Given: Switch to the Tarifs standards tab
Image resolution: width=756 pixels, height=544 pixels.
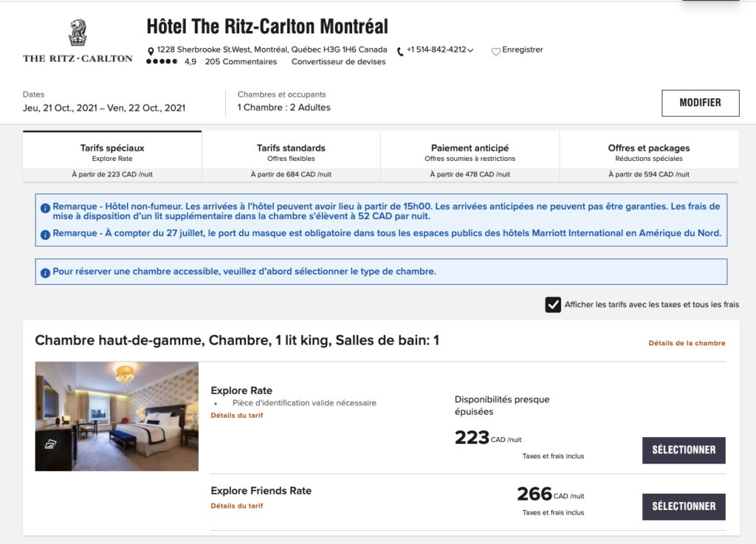Looking at the screenshot, I should (x=291, y=153).
